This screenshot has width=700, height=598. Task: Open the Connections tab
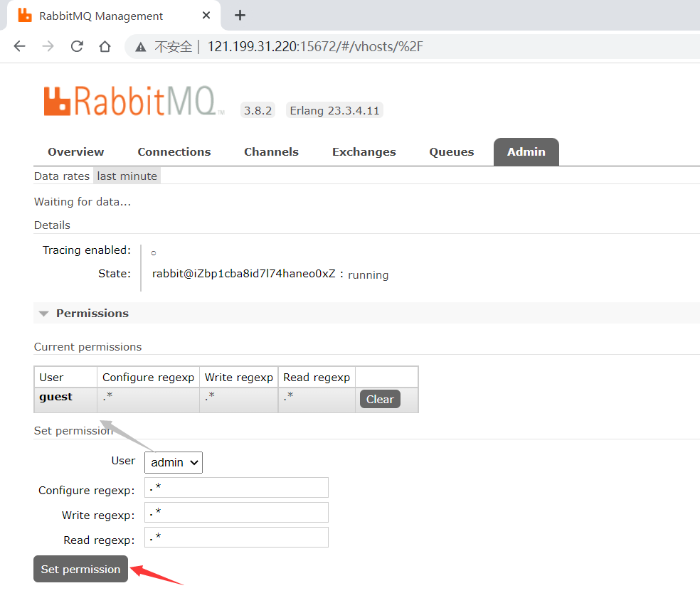[174, 152]
